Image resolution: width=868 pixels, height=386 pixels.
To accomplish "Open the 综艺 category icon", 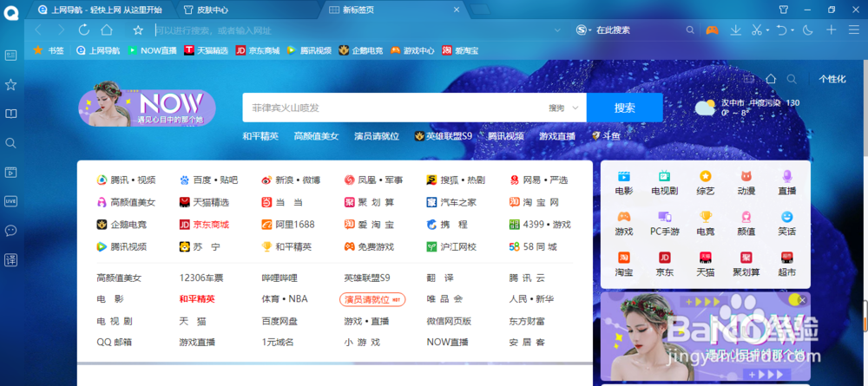I will pos(705,176).
